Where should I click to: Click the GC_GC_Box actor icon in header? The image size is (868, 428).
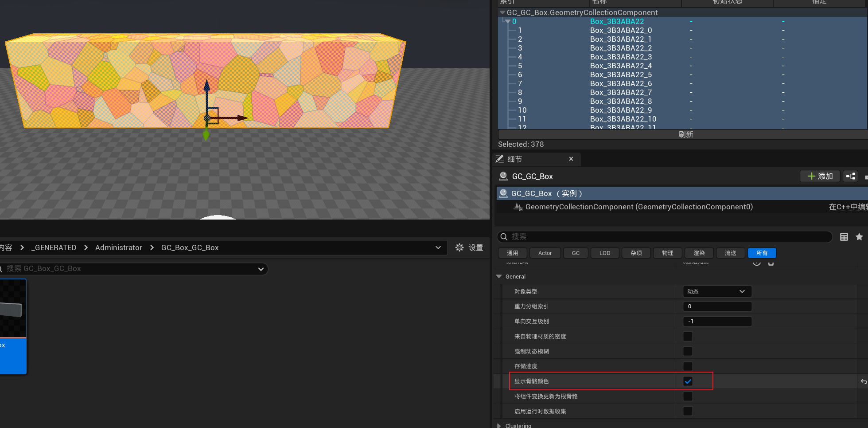[x=503, y=176]
